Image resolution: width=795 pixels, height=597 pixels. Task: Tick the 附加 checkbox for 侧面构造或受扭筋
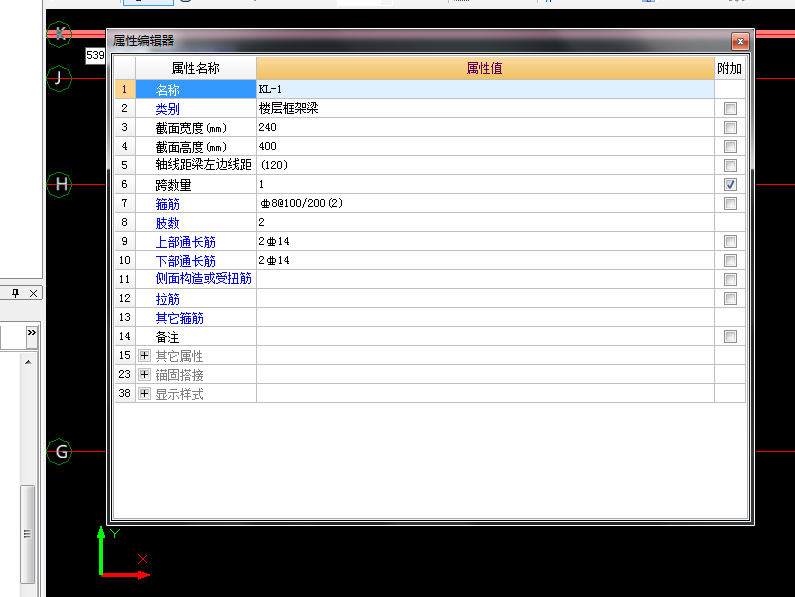point(730,279)
